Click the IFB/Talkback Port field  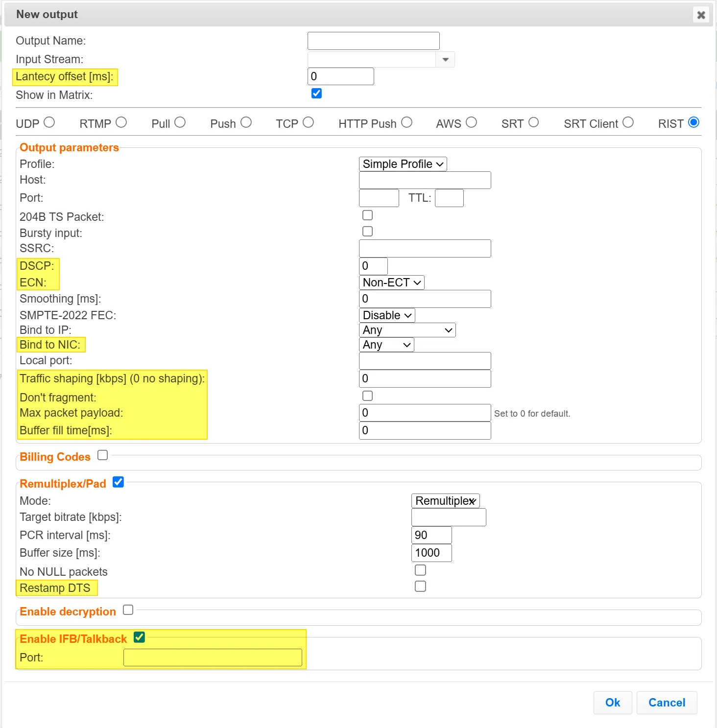pyautogui.click(x=213, y=658)
